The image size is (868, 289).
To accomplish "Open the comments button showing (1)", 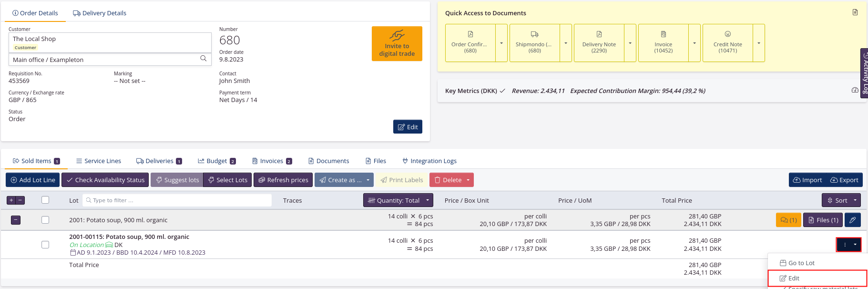I will pyautogui.click(x=788, y=220).
